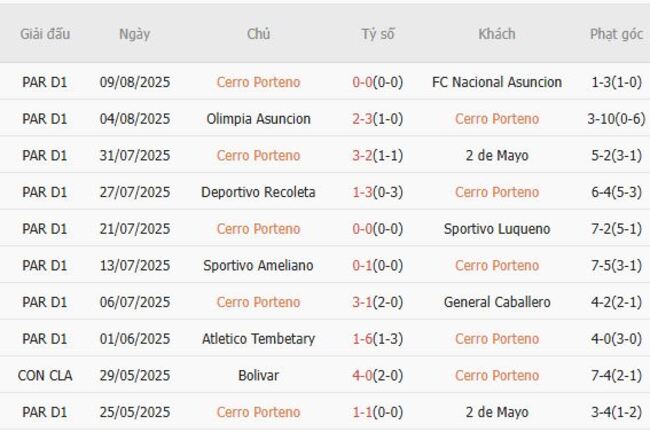
Task: Select the CON CLA league label
Action: (x=45, y=376)
